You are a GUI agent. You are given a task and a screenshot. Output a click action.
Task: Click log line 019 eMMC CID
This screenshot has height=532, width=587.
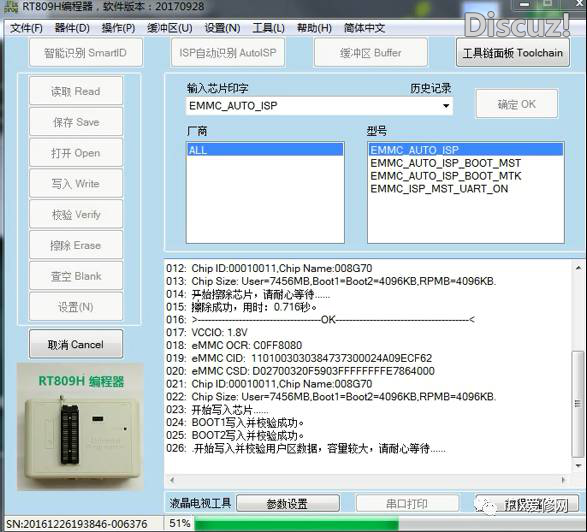(299, 358)
